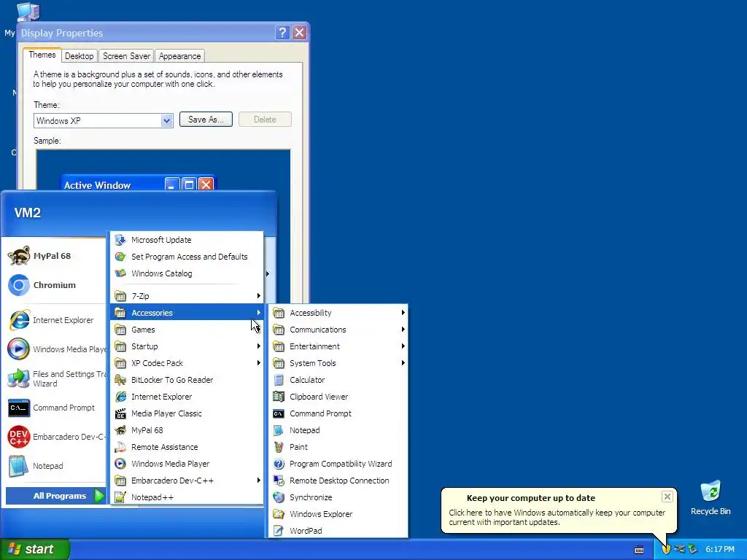The height and width of the screenshot is (560, 747).
Task: Switch to the Desktop tab
Action: (x=79, y=56)
